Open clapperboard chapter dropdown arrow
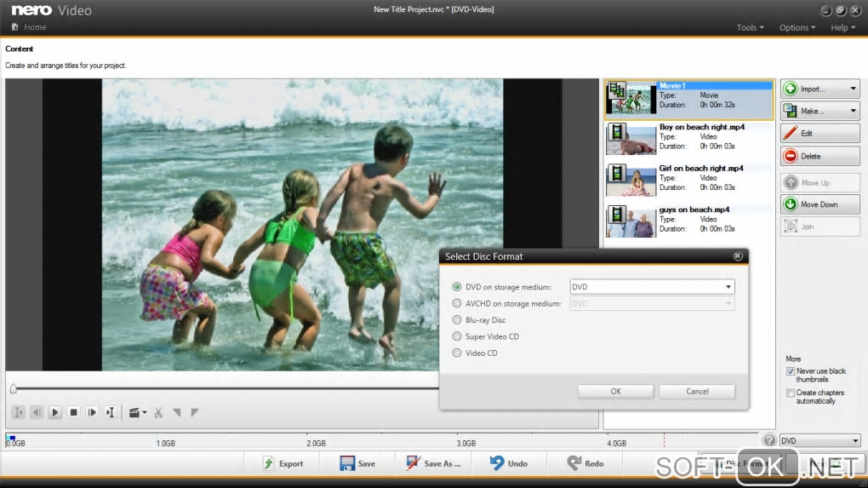Image resolution: width=868 pixels, height=488 pixels. click(x=145, y=413)
